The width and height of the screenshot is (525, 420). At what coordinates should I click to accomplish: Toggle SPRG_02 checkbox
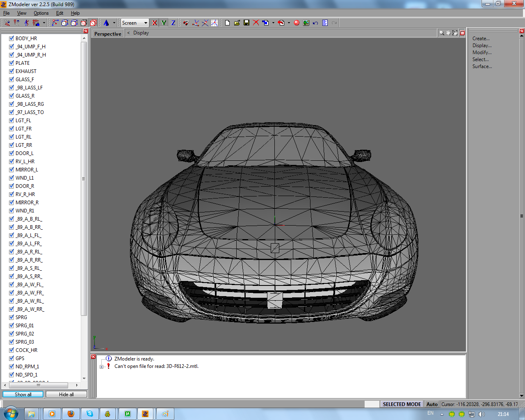11,333
